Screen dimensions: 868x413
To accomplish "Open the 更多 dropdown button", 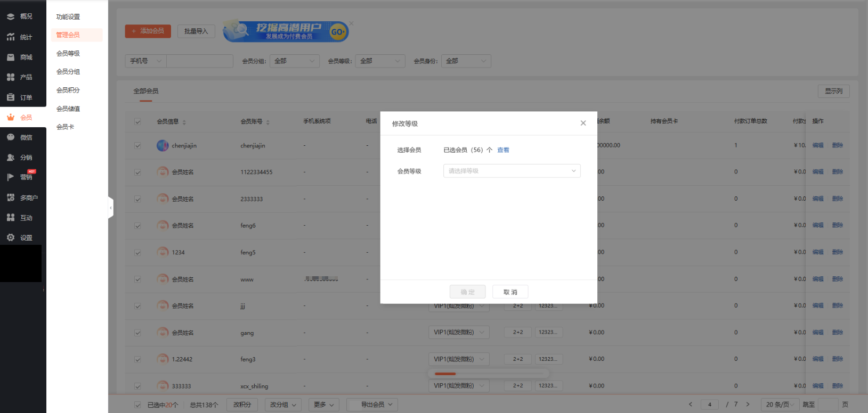I will pos(324,404).
